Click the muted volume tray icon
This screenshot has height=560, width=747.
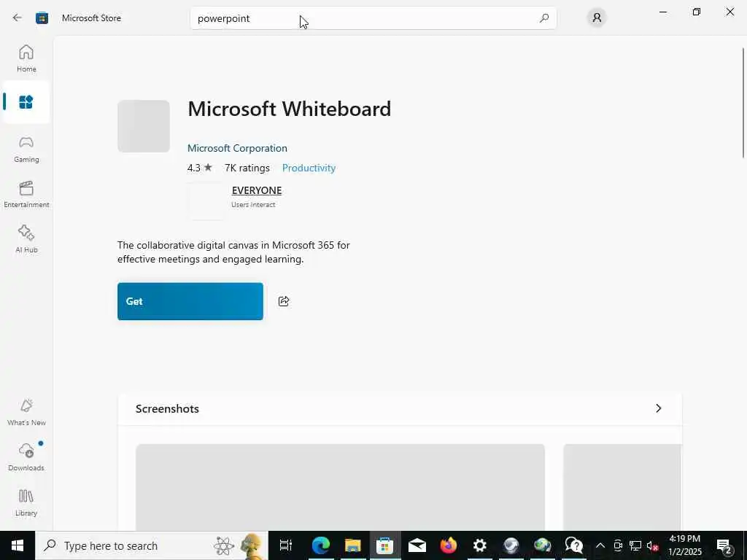653,545
